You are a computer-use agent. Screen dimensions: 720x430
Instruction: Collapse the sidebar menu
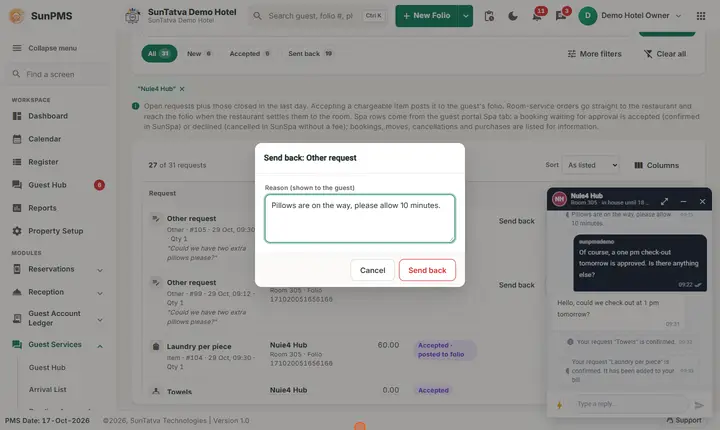pos(45,48)
